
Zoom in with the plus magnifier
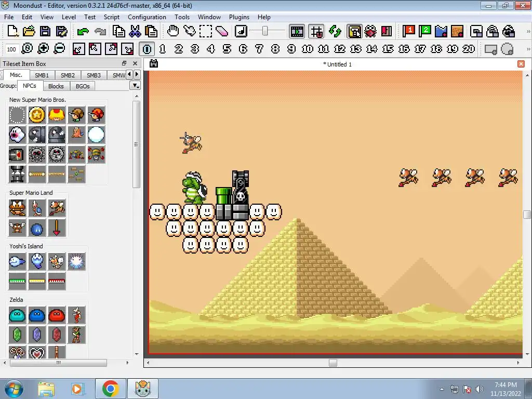tap(43, 49)
